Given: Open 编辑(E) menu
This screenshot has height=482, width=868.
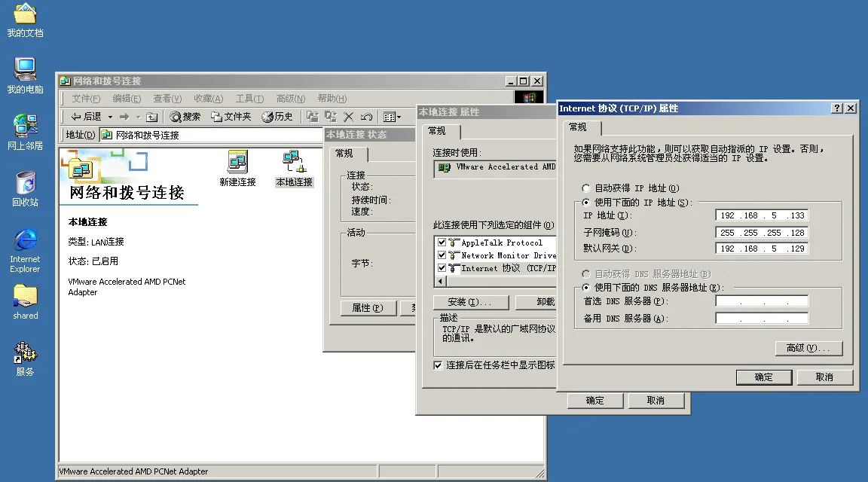Looking at the screenshot, I should [127, 99].
